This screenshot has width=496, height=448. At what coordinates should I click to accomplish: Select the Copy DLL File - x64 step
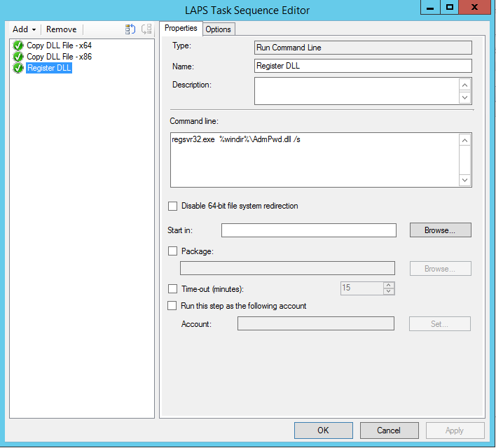[59, 45]
